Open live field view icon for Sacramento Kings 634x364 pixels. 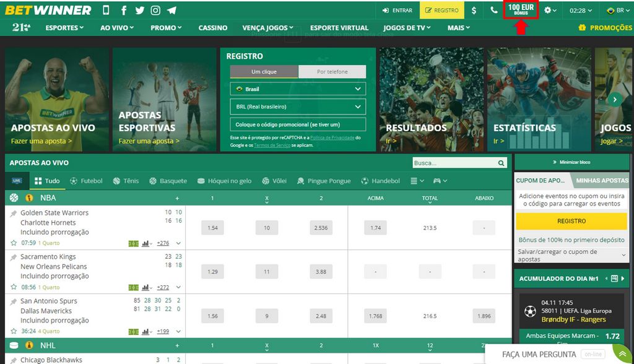pyautogui.click(x=134, y=288)
